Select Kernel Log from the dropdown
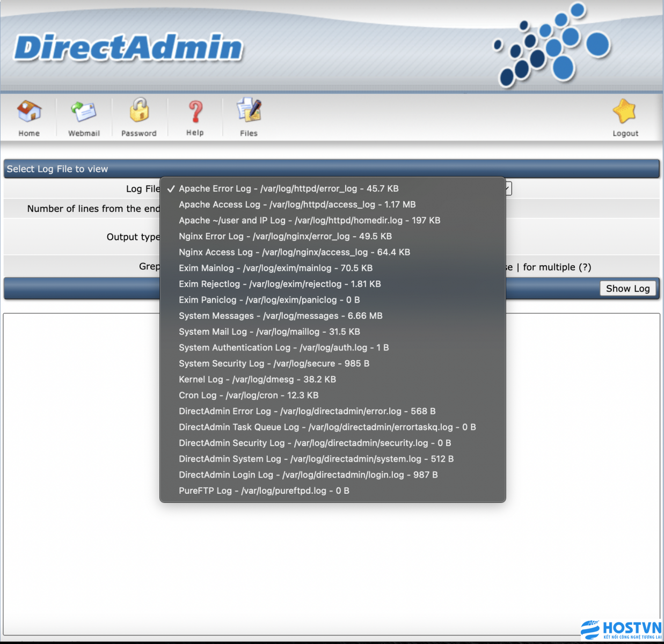664x644 pixels. [257, 379]
